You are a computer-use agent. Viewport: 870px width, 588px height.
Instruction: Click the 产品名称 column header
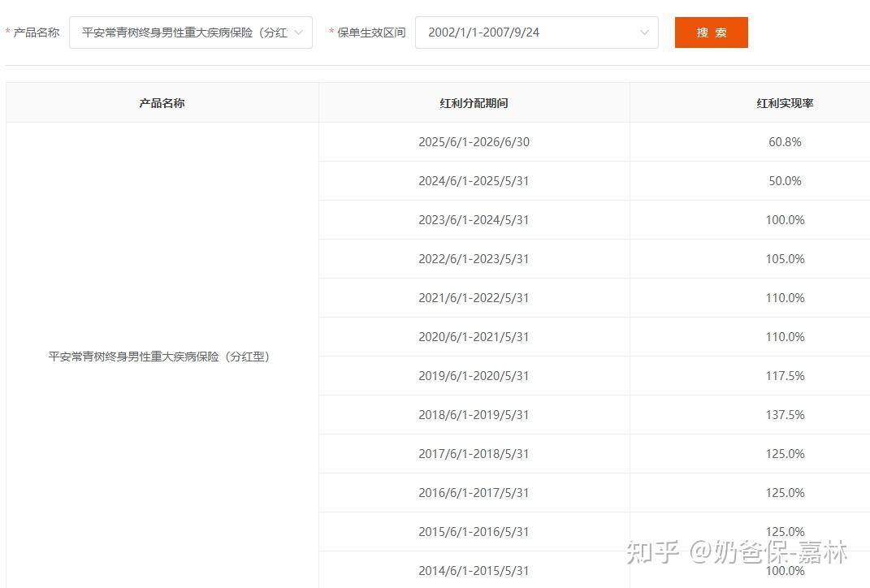[162, 102]
